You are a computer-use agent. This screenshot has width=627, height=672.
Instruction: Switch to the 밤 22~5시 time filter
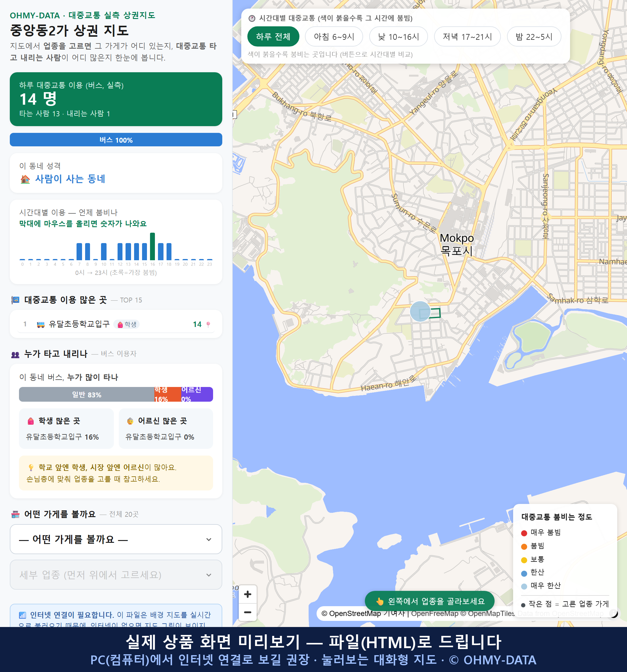(534, 36)
